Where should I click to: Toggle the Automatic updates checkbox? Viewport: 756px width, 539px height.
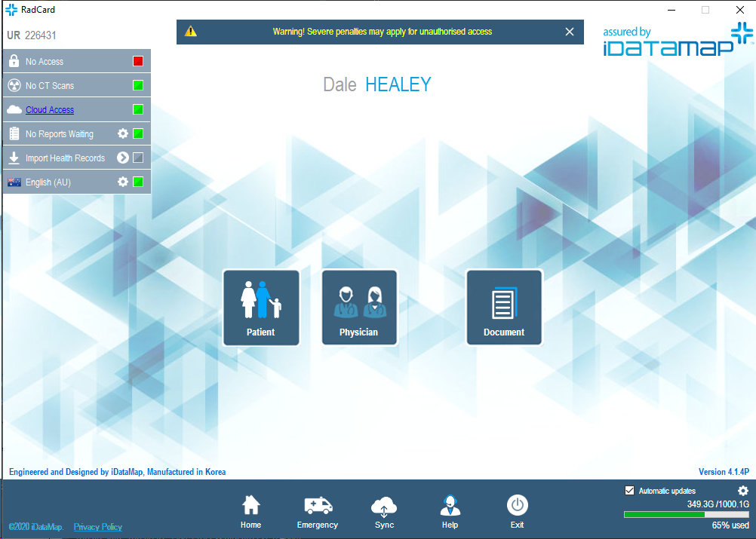click(630, 491)
